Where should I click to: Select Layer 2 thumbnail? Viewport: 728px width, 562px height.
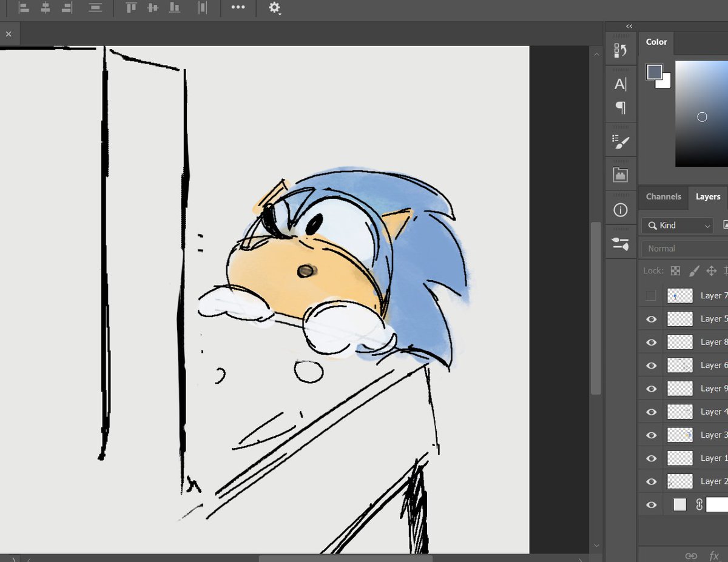(x=680, y=481)
